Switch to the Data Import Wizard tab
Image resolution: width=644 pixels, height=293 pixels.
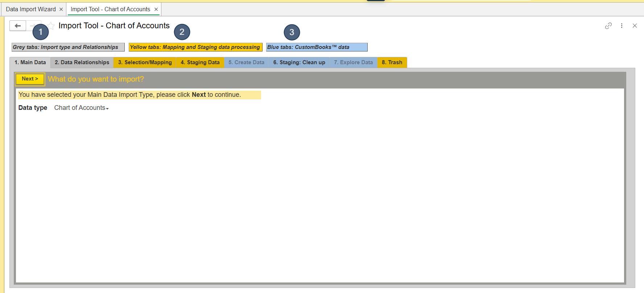point(31,9)
